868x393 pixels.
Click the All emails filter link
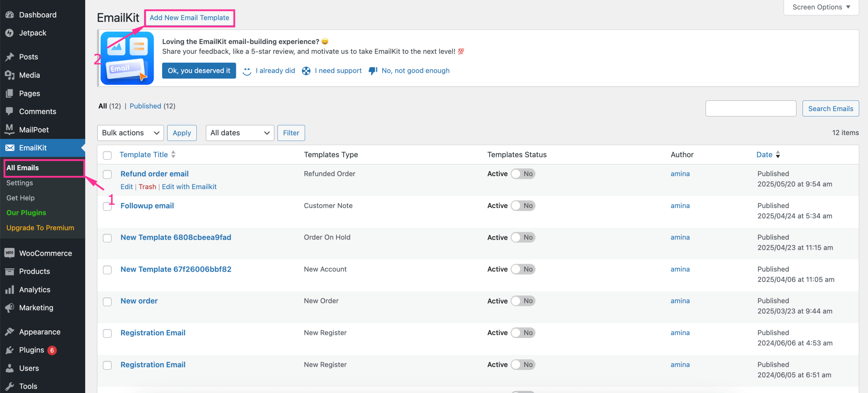click(103, 106)
